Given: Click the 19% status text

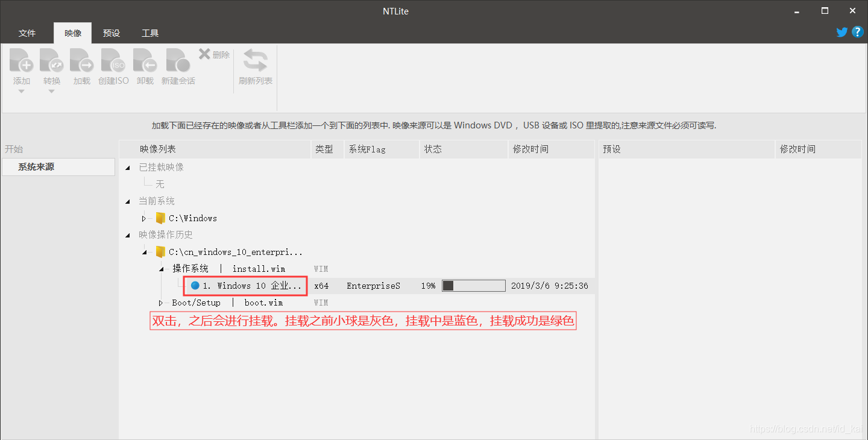Looking at the screenshot, I should pyautogui.click(x=428, y=286).
